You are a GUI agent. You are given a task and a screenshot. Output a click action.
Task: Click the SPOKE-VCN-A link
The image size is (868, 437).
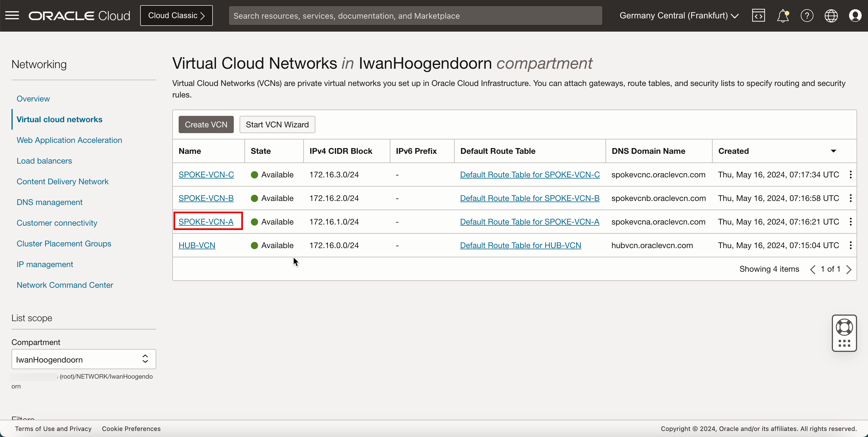tap(206, 221)
